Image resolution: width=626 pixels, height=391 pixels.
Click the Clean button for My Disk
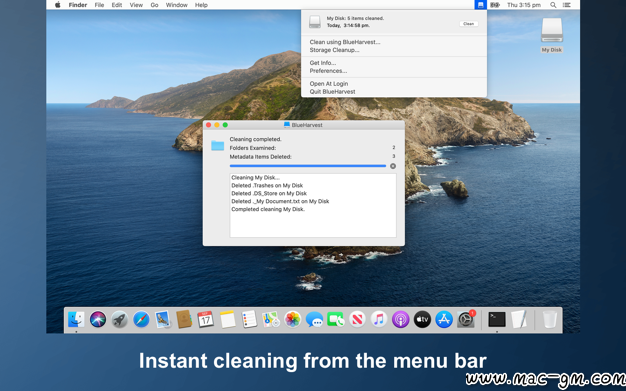coord(469,24)
